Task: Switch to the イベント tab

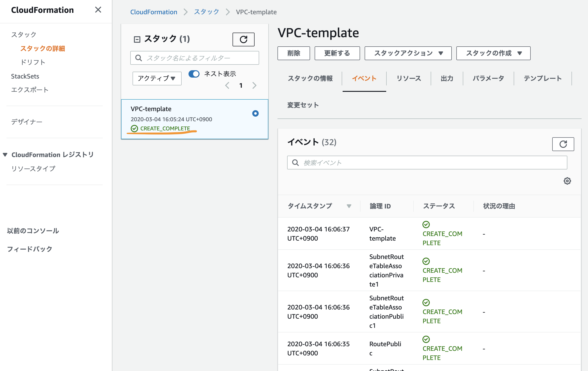Action: (364, 79)
